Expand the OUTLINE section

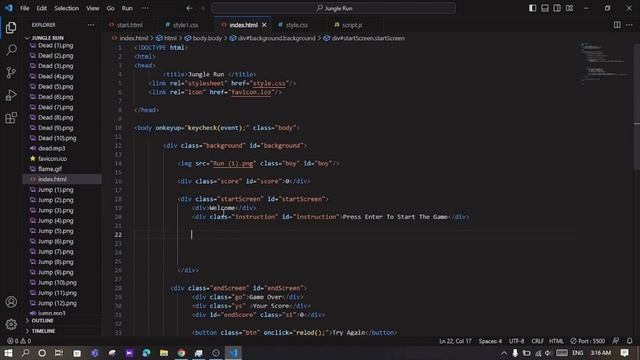42,321
